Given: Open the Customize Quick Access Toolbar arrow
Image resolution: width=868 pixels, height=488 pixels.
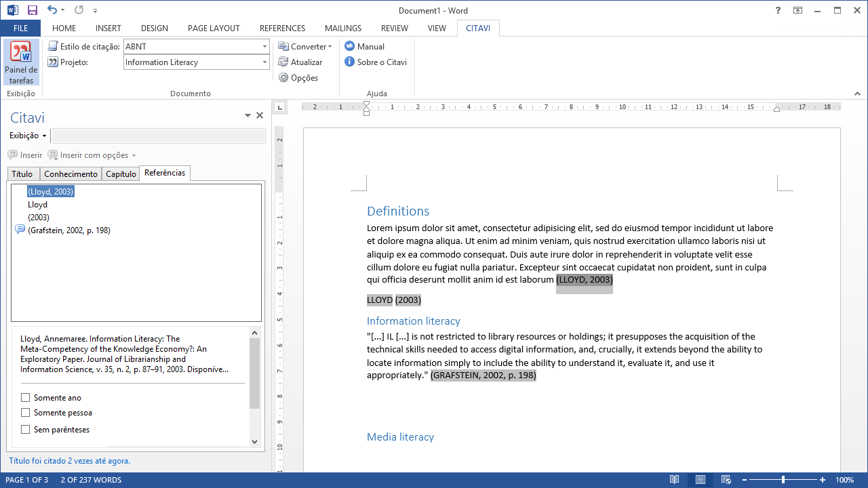Looking at the screenshot, I should (x=95, y=11).
